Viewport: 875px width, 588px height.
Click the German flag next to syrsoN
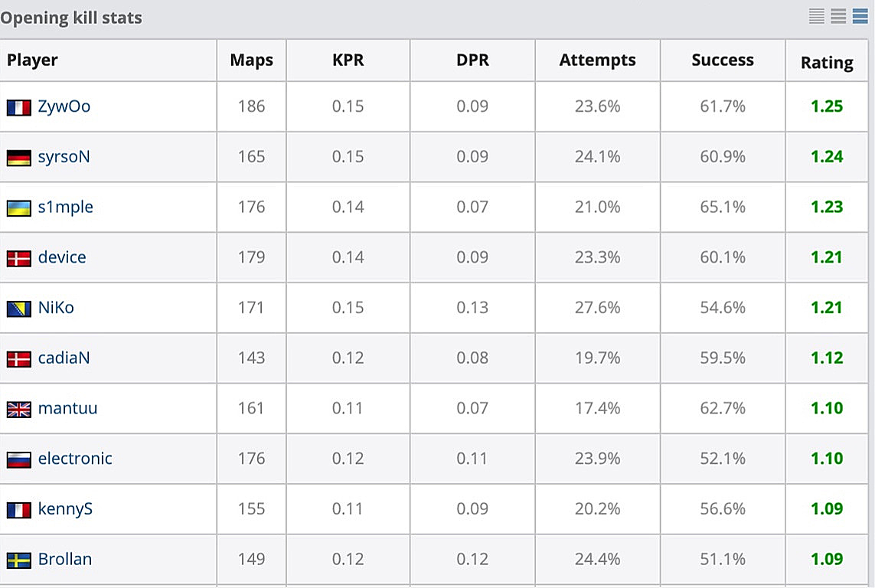19,158
